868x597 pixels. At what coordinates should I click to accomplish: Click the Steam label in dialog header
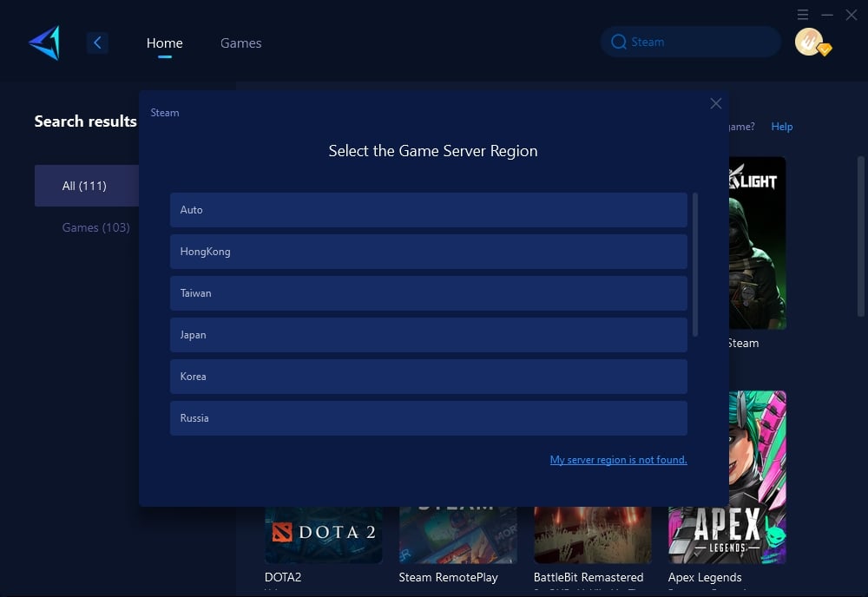[165, 113]
